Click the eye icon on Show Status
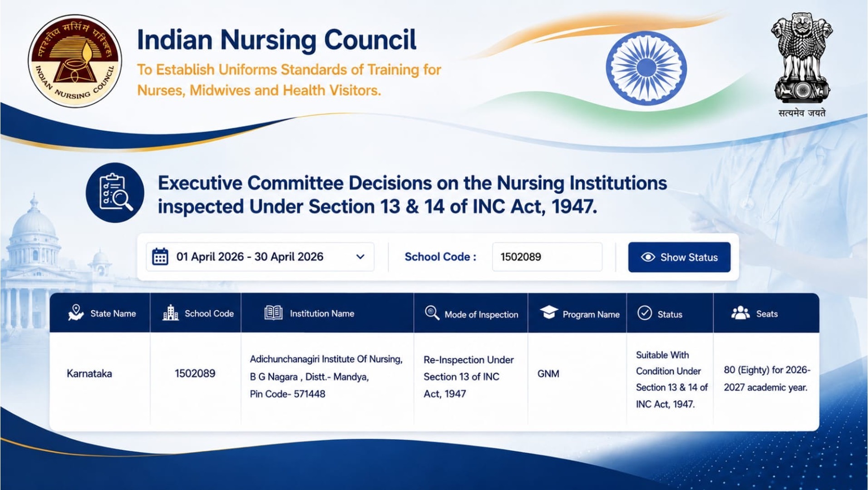The width and height of the screenshot is (868, 490). (648, 257)
